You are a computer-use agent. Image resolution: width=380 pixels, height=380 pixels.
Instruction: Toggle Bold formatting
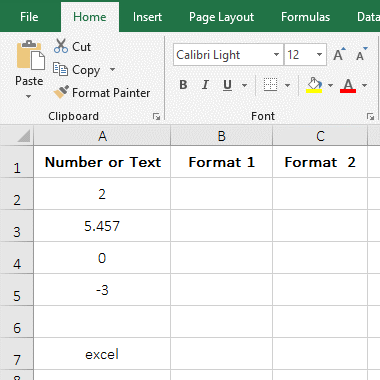coord(183,85)
